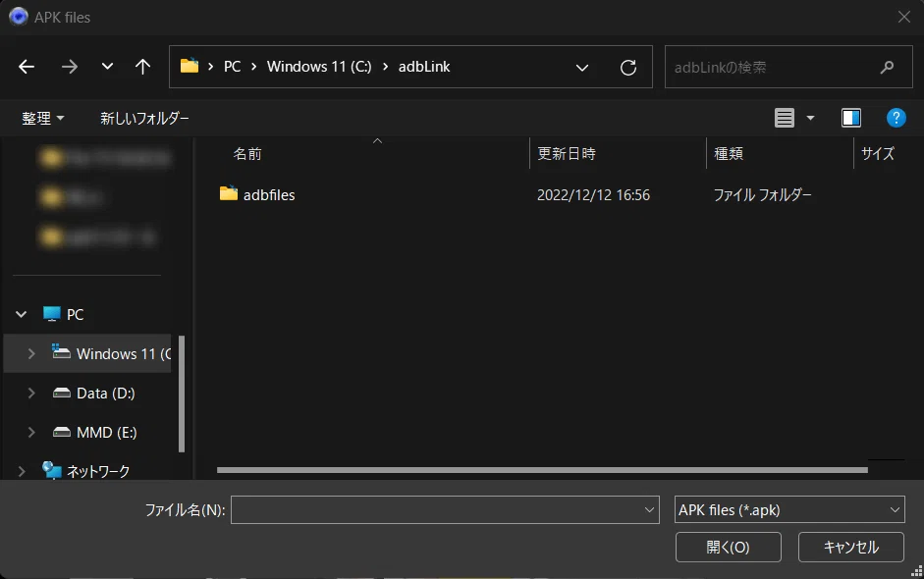Click the search magnifier icon
924x579 pixels.
tap(887, 67)
